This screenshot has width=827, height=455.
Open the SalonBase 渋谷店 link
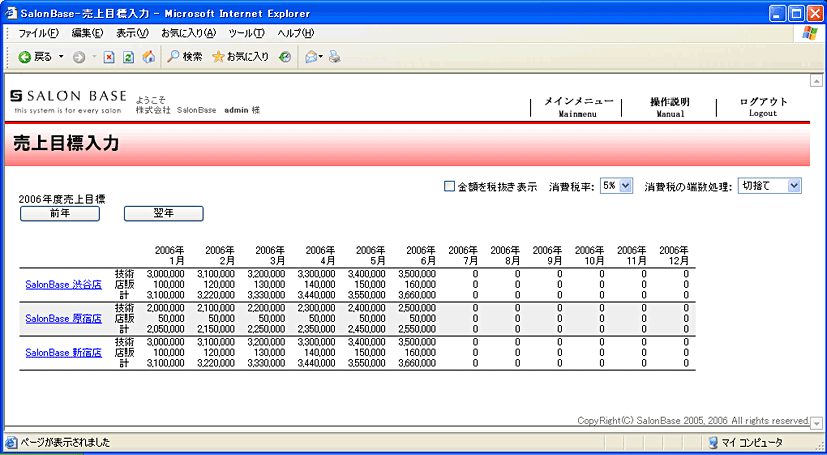coord(63,285)
